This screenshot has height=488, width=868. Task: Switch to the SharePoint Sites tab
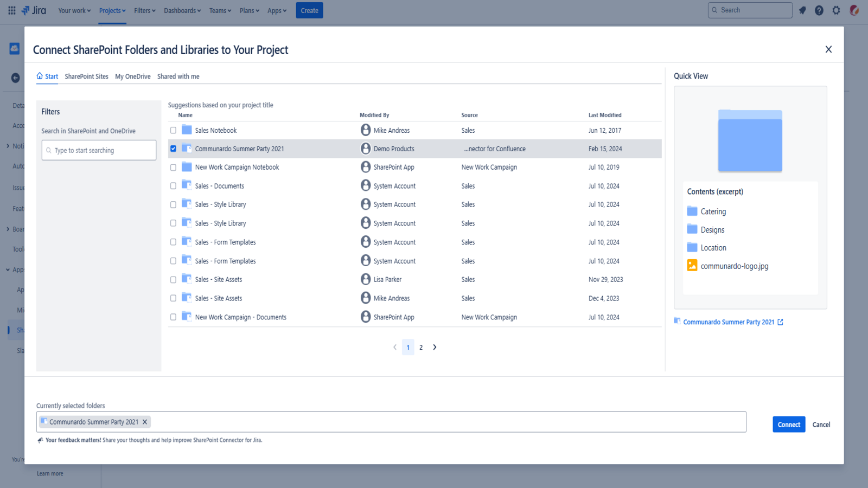pyautogui.click(x=86, y=76)
